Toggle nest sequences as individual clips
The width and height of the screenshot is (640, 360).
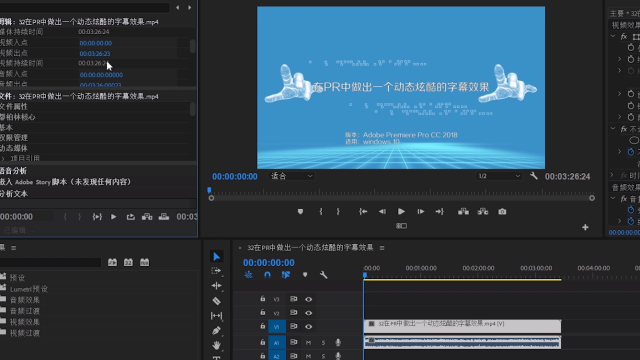[x=249, y=275]
